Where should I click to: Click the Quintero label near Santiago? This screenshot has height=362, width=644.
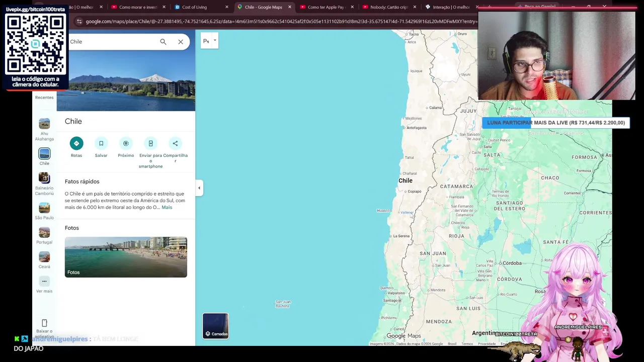pyautogui.click(x=386, y=288)
